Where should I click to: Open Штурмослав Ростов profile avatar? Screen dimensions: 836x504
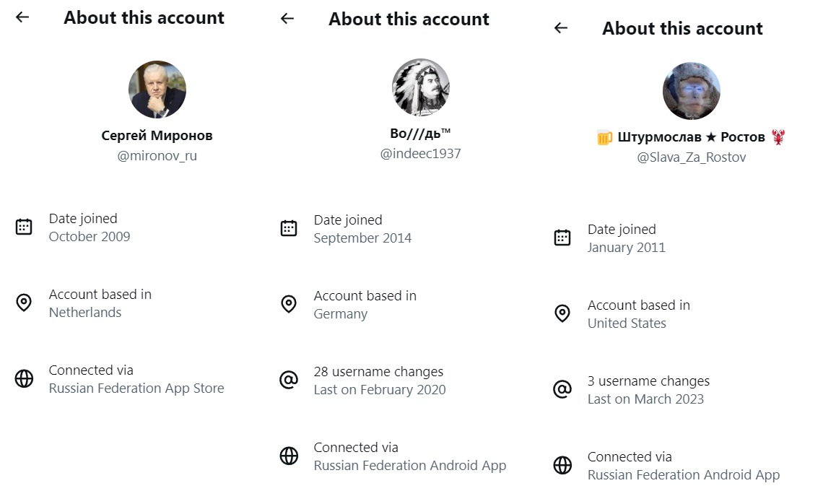coord(692,91)
